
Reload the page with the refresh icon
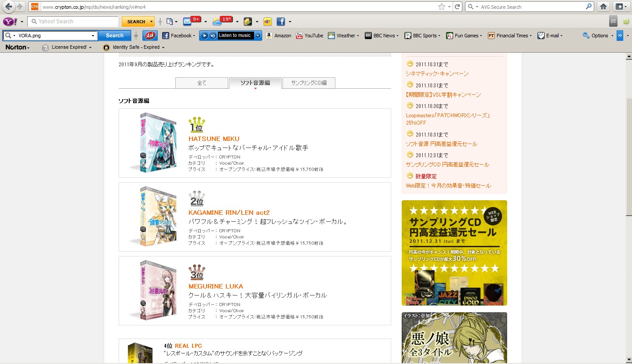458,7
